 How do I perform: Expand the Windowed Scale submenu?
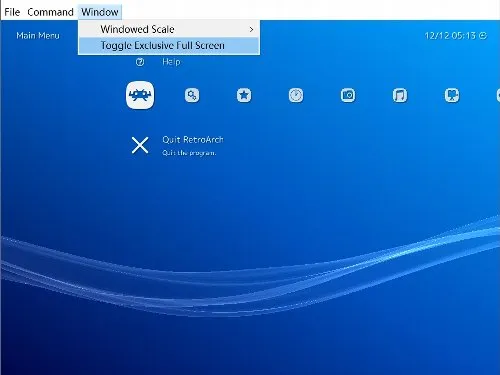pyautogui.click(x=169, y=29)
